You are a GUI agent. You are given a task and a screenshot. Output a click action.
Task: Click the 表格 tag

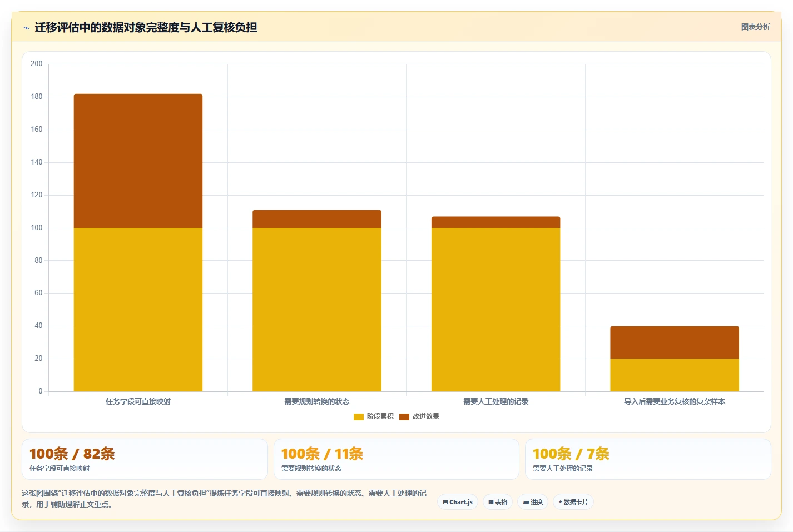pyautogui.click(x=498, y=502)
